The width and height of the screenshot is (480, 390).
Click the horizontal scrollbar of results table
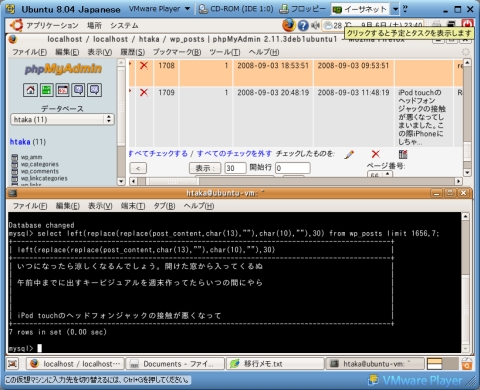[x=296, y=181]
